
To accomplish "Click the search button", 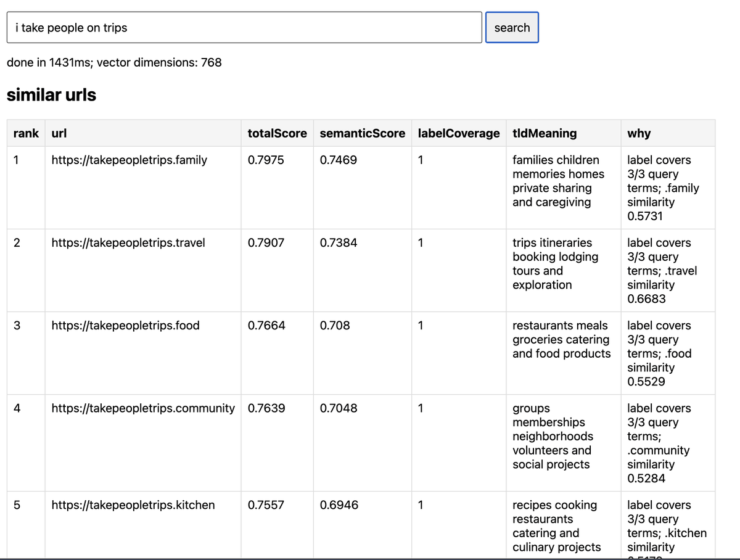I will pos(512,28).
